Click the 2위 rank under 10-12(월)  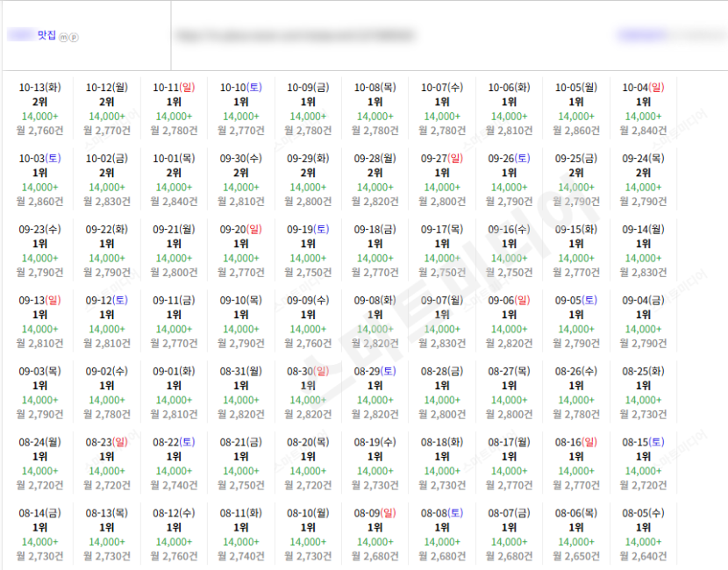107,102
